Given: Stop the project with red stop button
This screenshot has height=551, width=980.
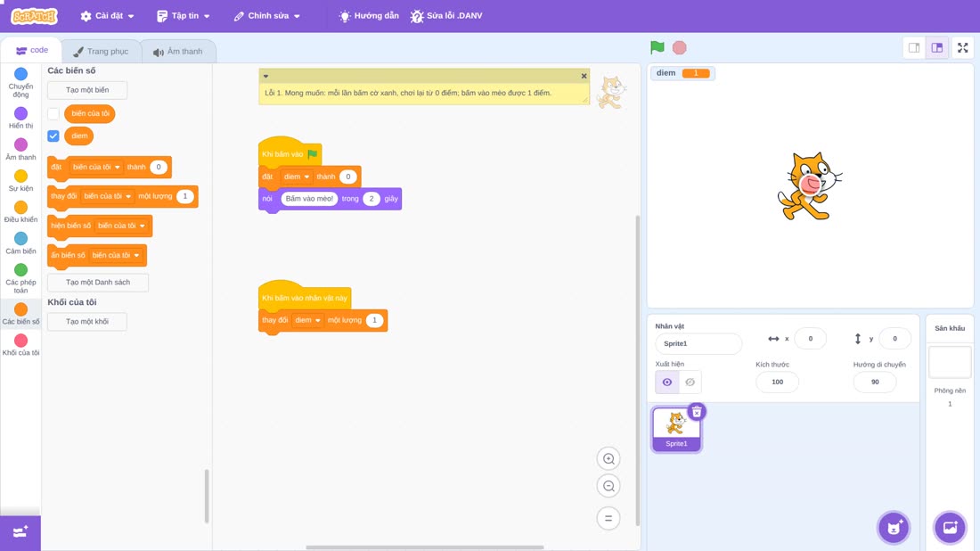Looking at the screenshot, I should click(680, 47).
